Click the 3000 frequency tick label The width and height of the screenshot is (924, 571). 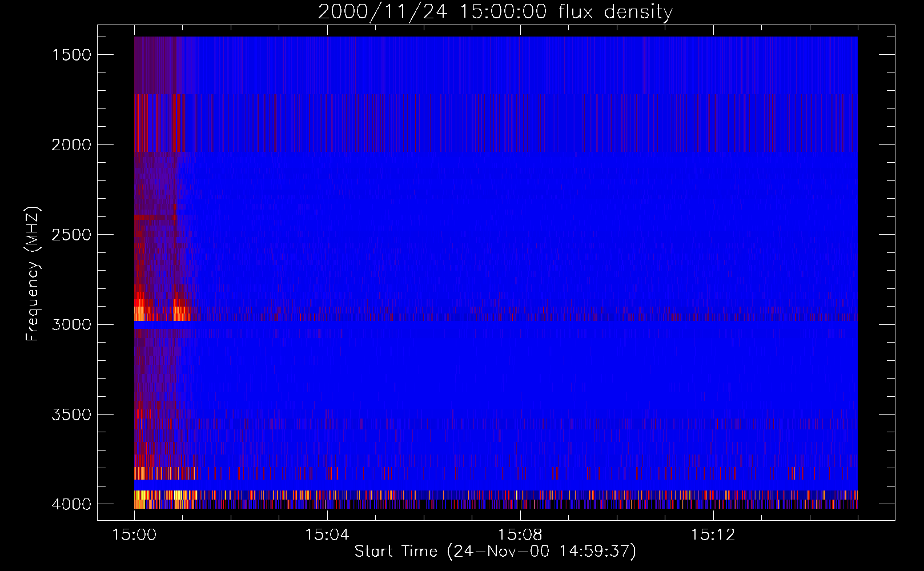[71, 325]
